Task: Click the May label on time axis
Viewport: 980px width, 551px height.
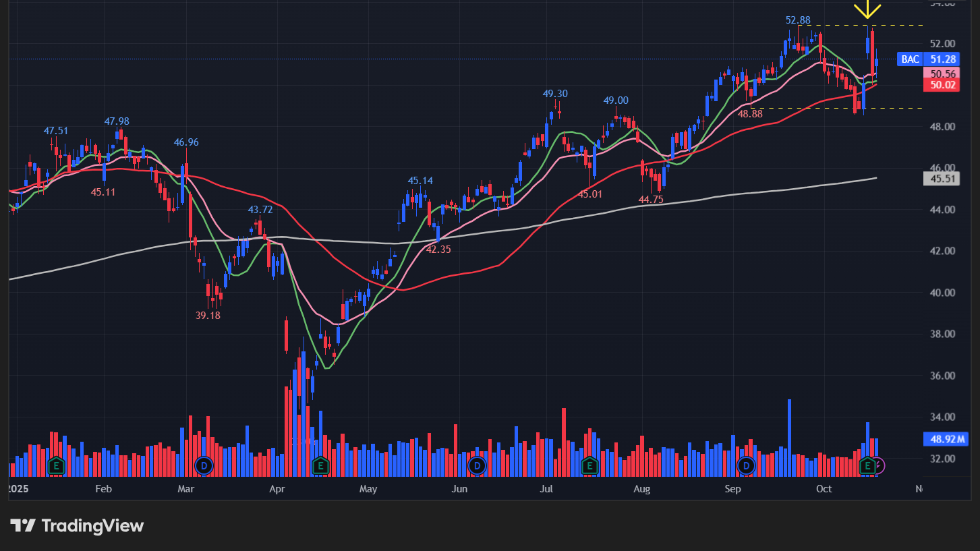Action: 368,489
